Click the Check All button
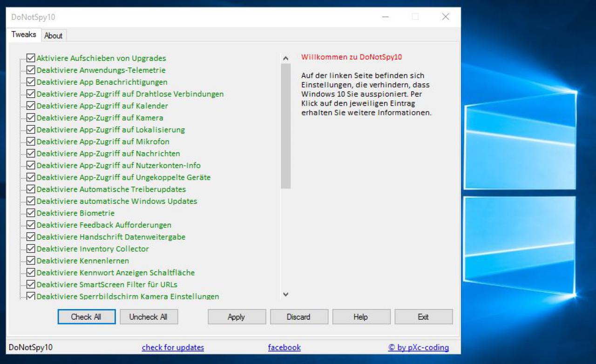596x364 pixels. [87, 317]
